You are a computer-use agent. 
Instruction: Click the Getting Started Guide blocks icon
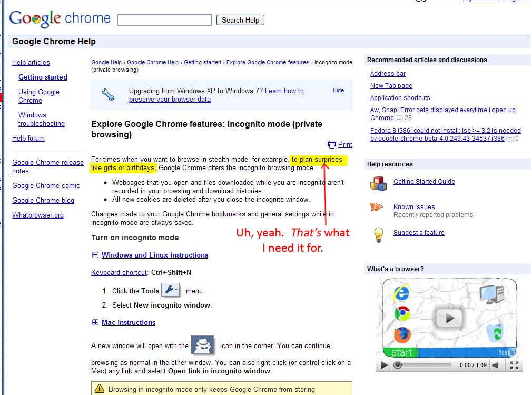(379, 184)
